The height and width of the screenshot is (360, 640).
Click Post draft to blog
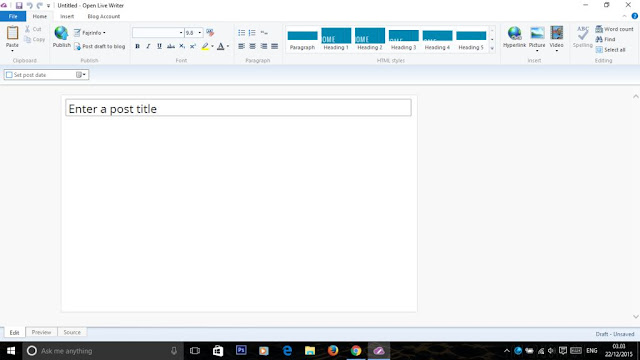[x=100, y=47]
